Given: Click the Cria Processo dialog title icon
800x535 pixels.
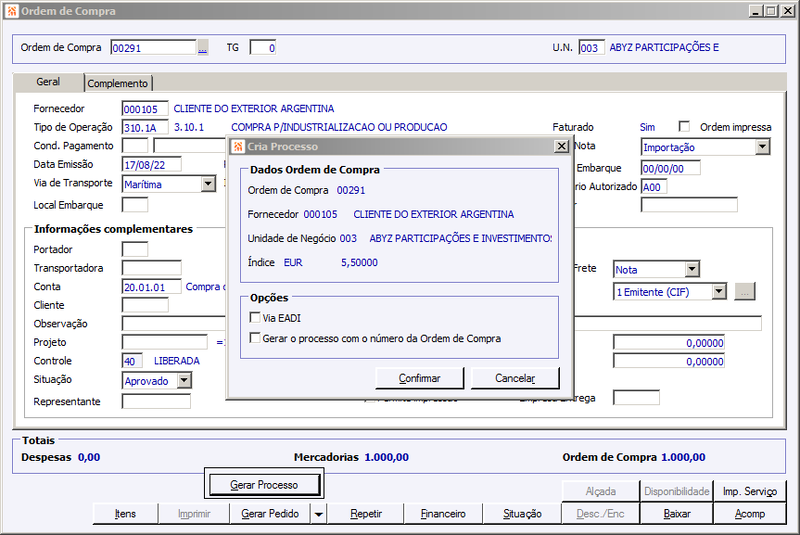Looking at the screenshot, I should click(x=238, y=146).
